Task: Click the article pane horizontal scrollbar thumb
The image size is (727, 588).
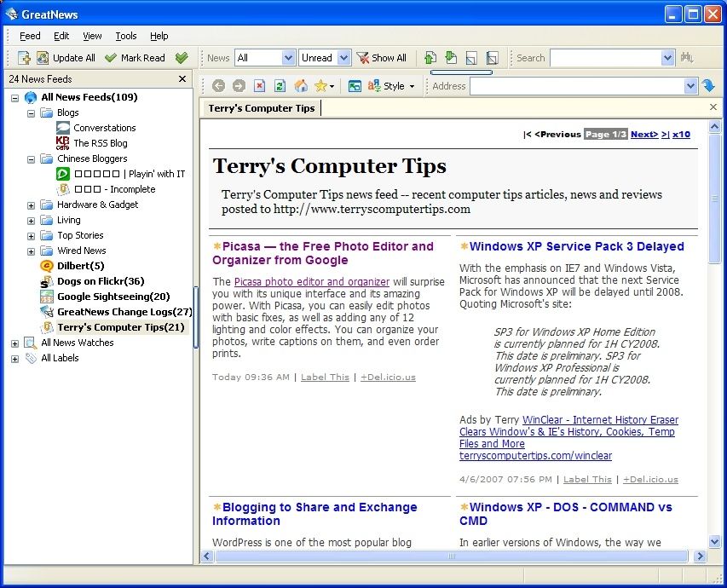Action: click(452, 556)
